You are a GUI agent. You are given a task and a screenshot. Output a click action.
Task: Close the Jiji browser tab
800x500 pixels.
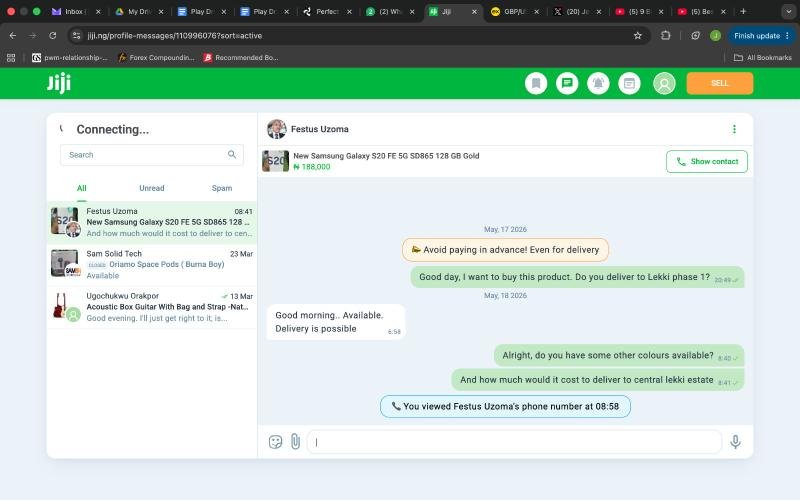point(474,11)
